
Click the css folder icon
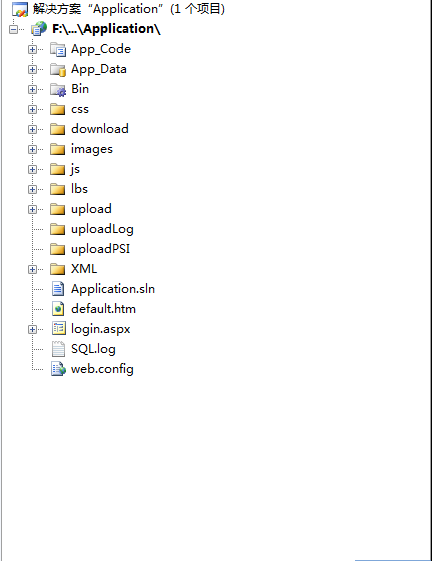pyautogui.click(x=58, y=109)
